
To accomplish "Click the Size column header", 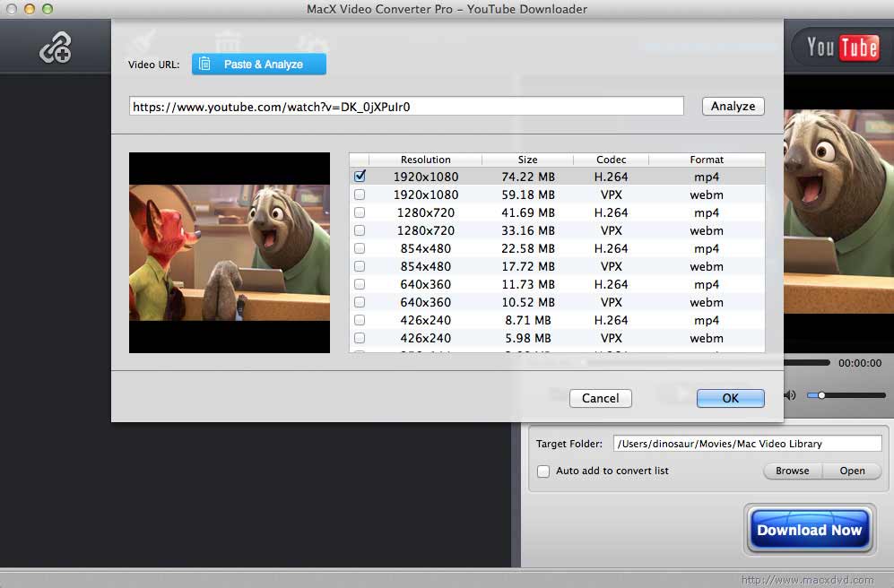I will click(527, 160).
